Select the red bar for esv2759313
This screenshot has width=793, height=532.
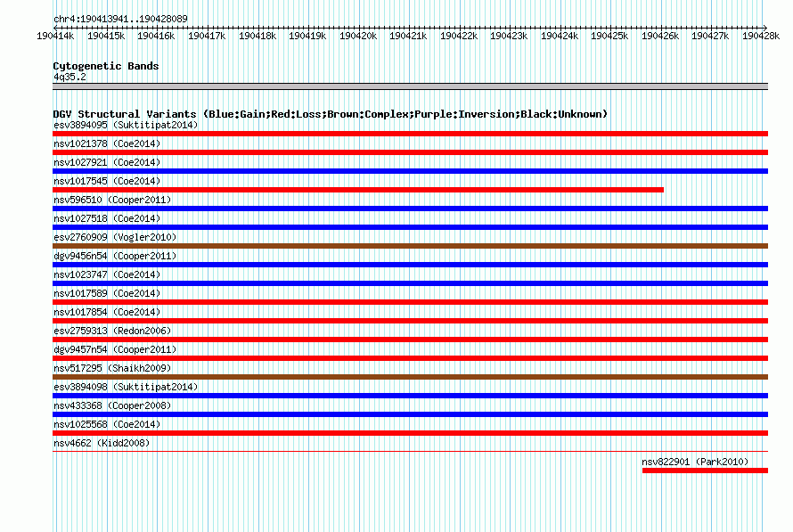(410, 340)
